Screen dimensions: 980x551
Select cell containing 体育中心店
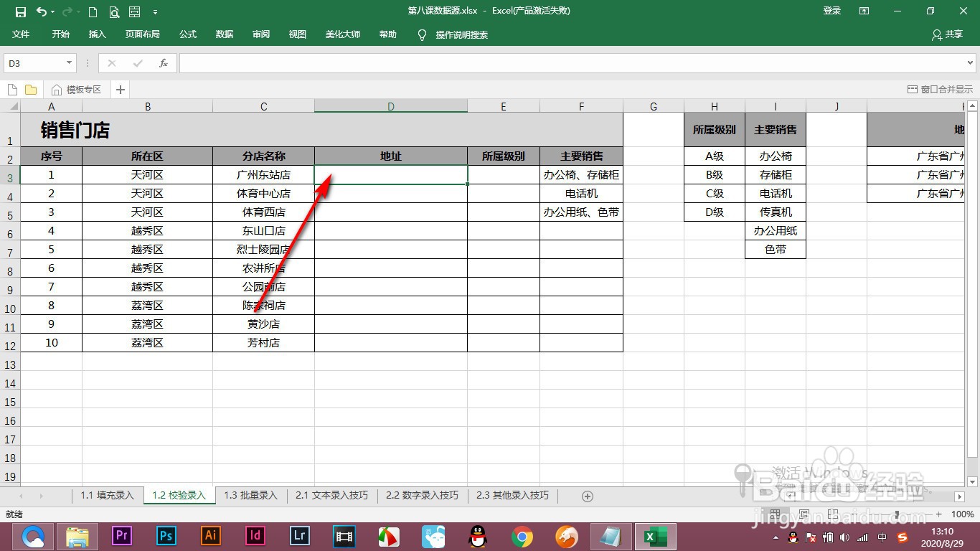pos(264,193)
